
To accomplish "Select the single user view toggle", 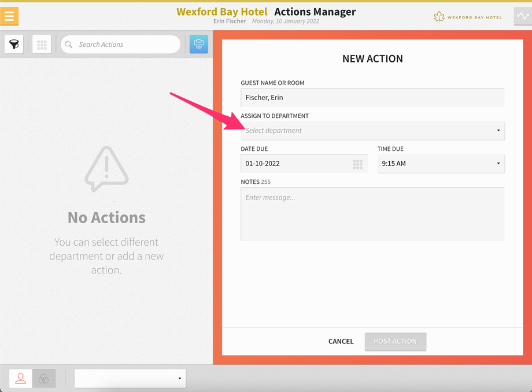I will (21, 379).
